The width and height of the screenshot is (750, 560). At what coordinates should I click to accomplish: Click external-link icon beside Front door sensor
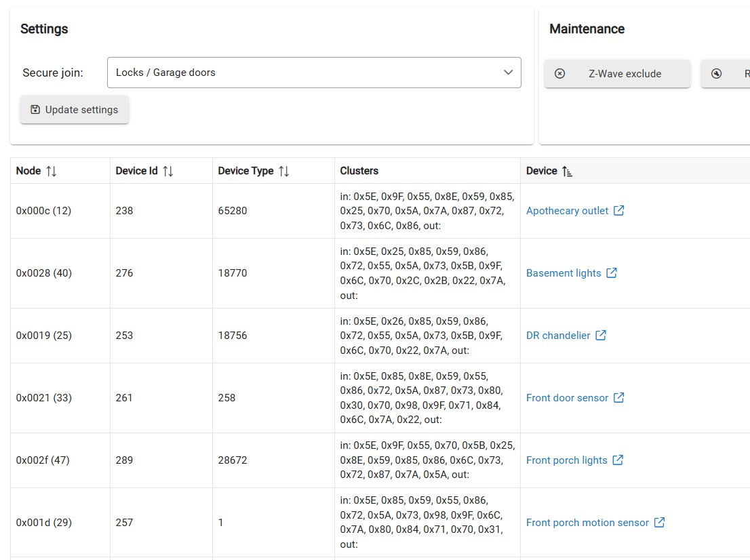(x=619, y=397)
